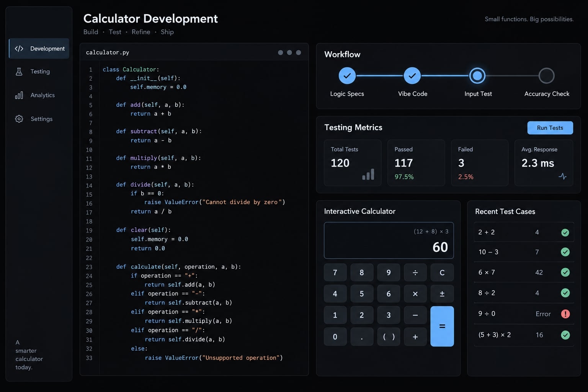Click calculator key 1

335,315
